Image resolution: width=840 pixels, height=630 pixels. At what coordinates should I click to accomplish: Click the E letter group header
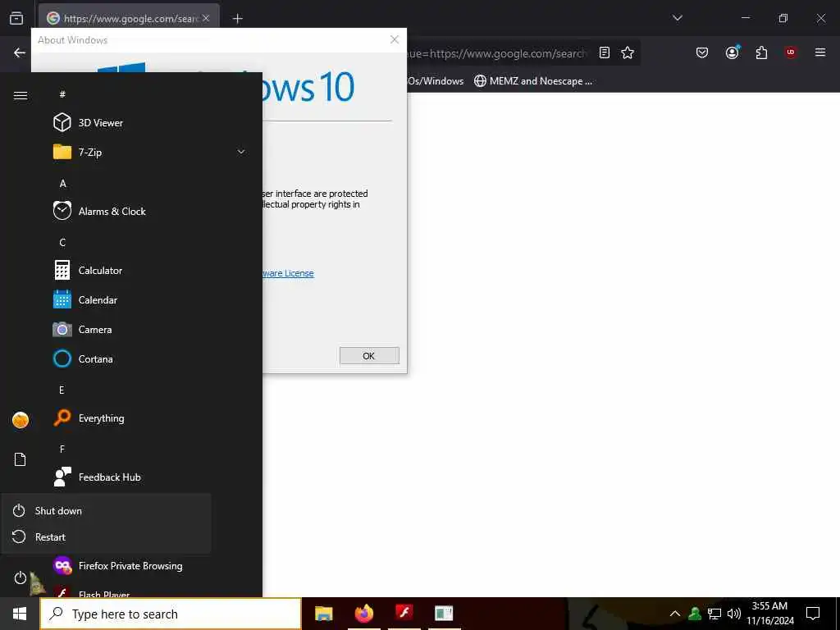62,390
